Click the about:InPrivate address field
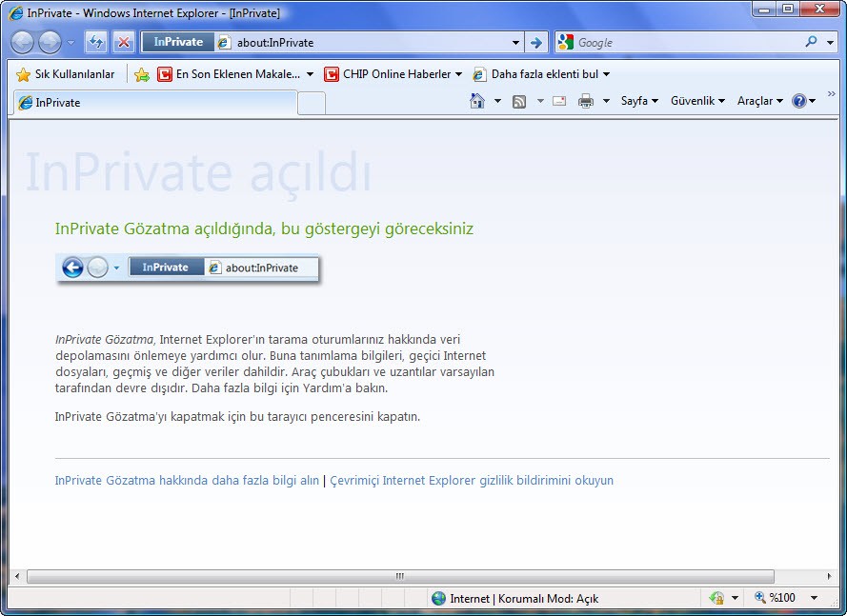 coord(362,42)
